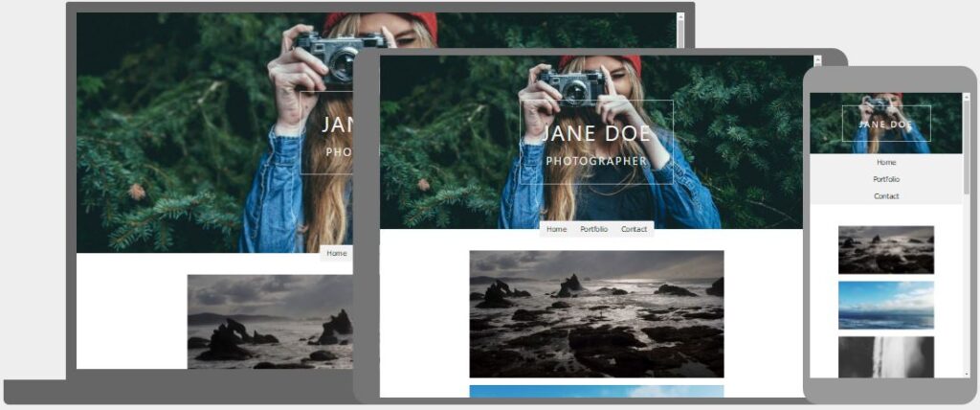980x410 pixels.
Task: Open Home in the tablet navigation bar
Action: tap(557, 229)
